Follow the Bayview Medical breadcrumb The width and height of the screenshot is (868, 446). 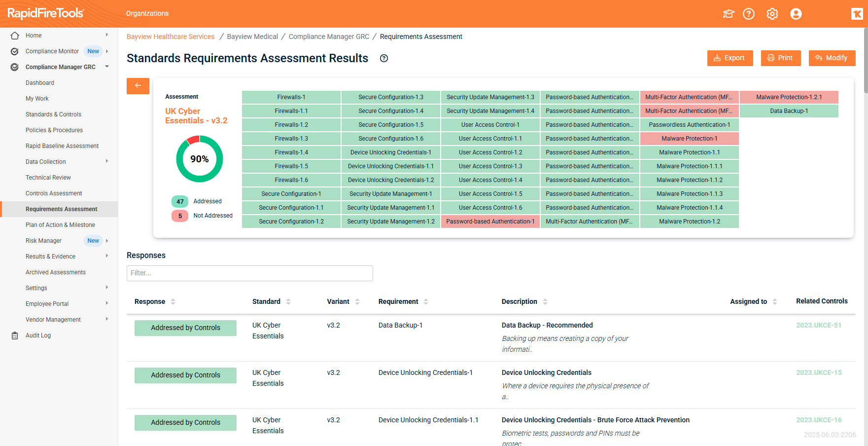252,37
